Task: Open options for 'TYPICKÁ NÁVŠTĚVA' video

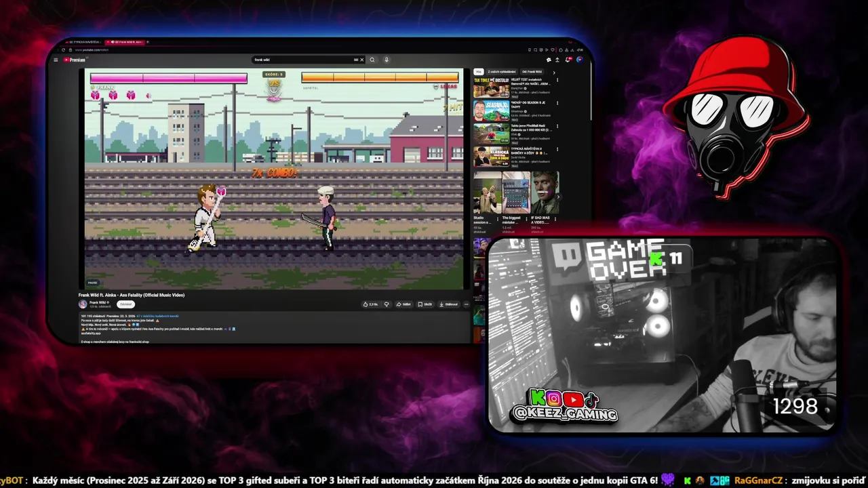Action: 557,149
